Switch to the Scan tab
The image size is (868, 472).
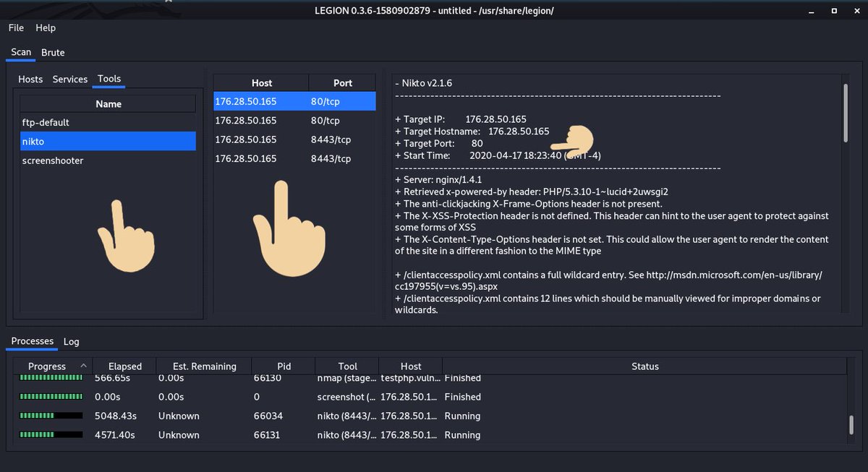[x=21, y=52]
